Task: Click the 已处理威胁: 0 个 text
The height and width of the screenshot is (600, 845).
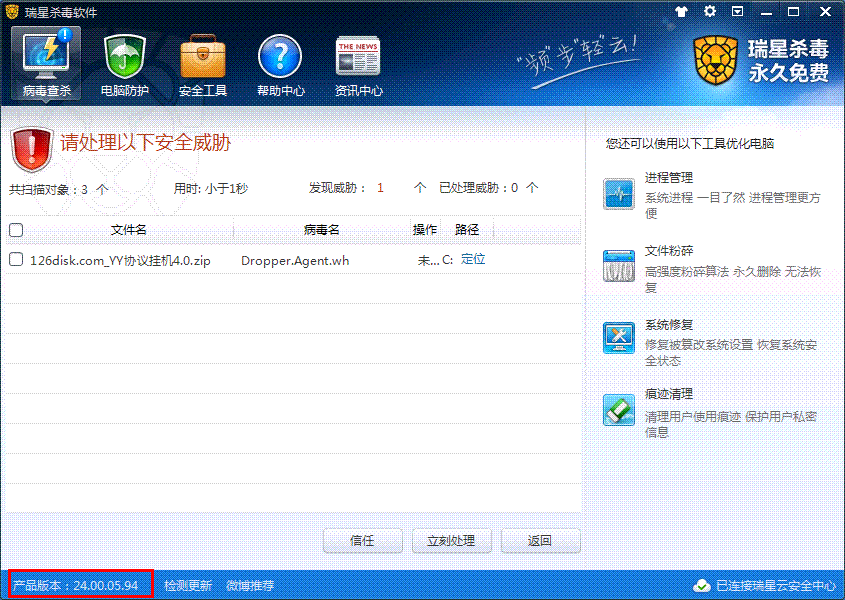Action: tap(488, 188)
